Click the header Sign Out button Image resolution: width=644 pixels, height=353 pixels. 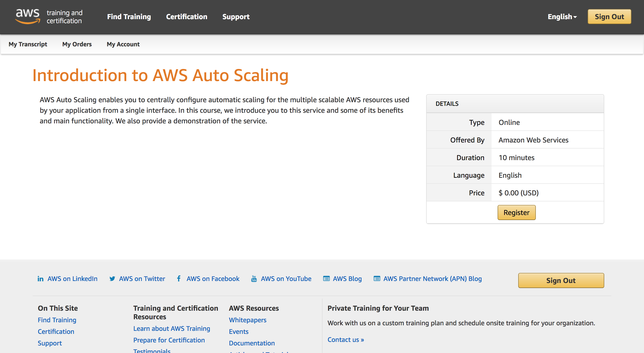pos(609,17)
